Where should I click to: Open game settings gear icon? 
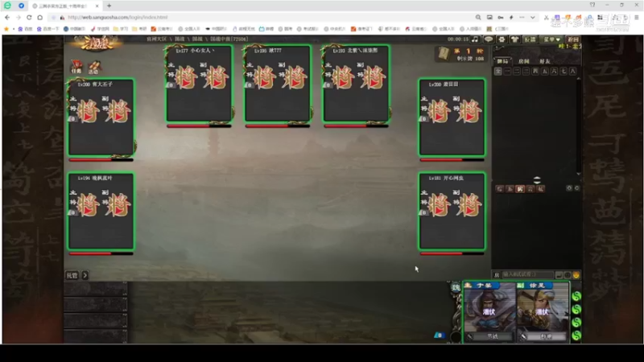(502, 39)
